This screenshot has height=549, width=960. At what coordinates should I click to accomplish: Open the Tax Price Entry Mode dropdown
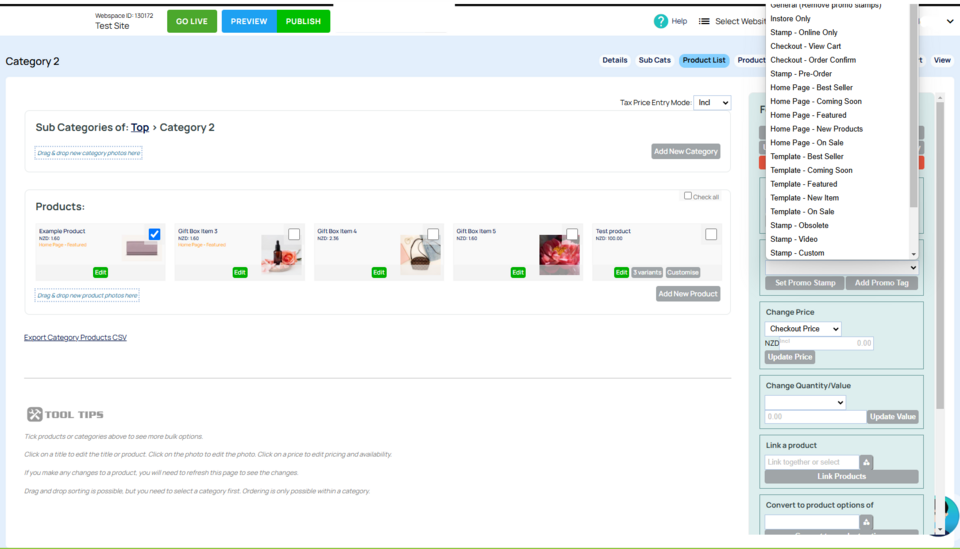[712, 102]
